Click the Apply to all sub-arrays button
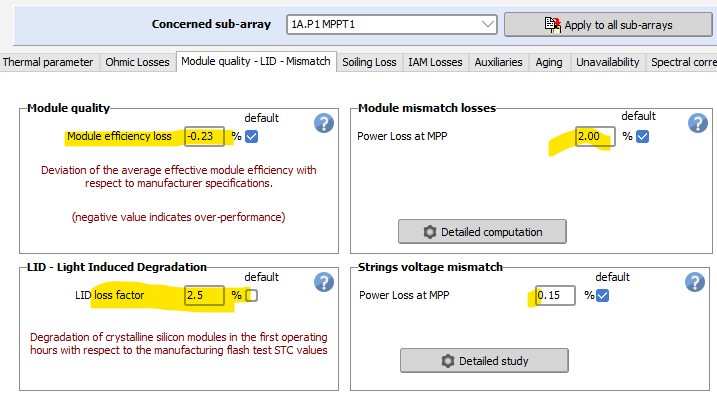Screen dimensions: 717x393 608,25
